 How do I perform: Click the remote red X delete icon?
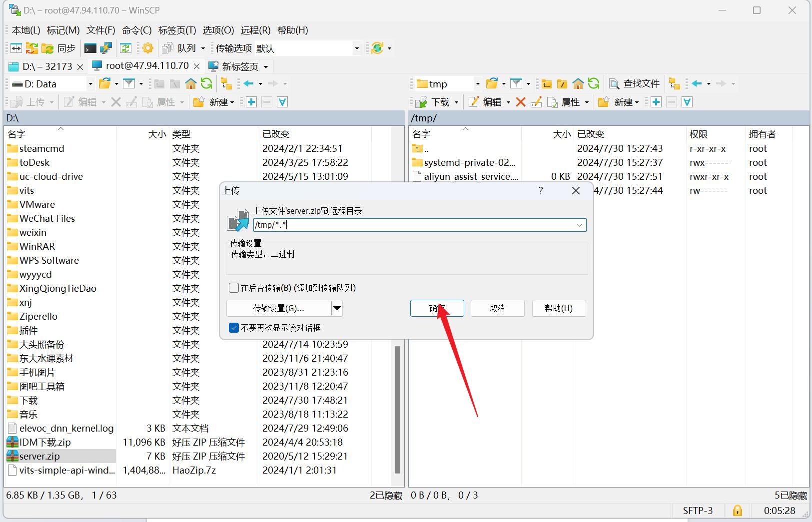point(521,102)
